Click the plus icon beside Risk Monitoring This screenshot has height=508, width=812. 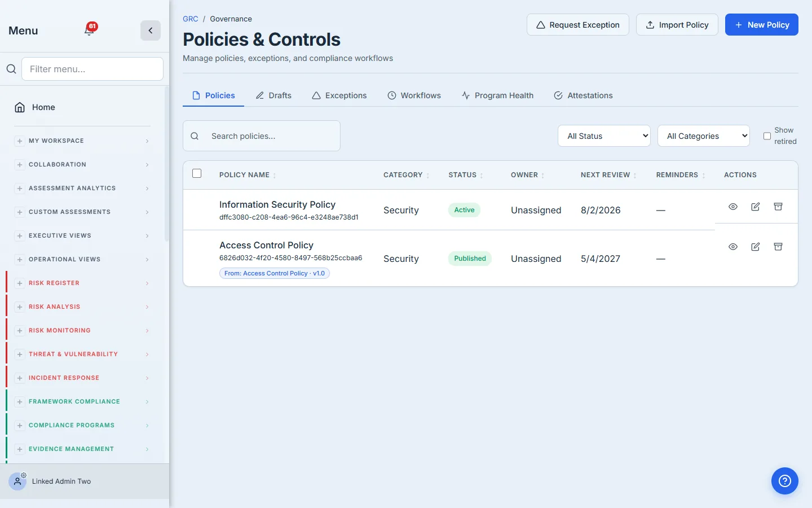point(20,331)
